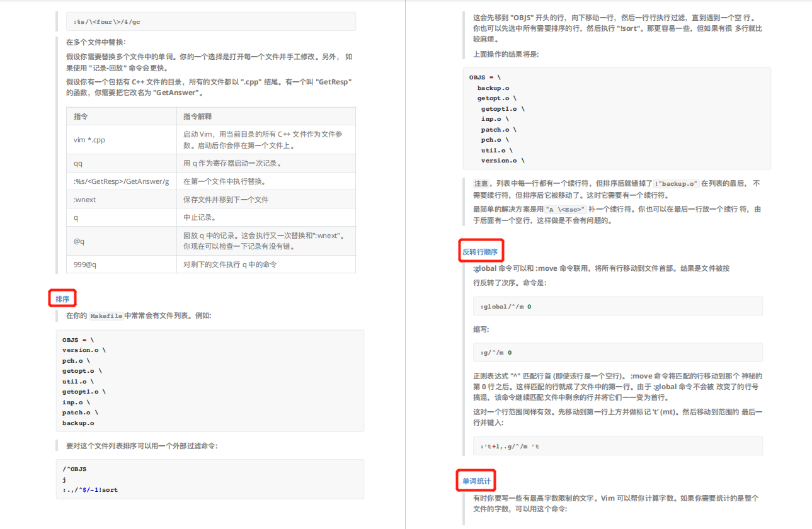Select the inline code Makefile
The image size is (812, 529).
105,316
